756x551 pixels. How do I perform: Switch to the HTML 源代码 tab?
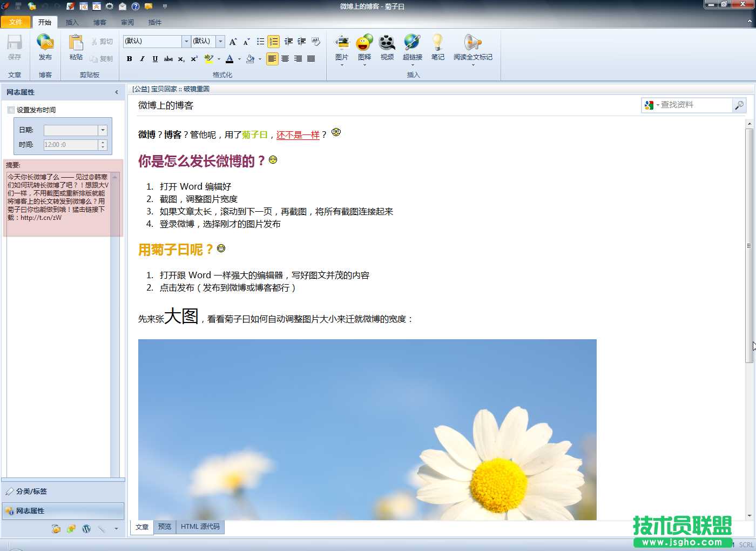coord(200,527)
